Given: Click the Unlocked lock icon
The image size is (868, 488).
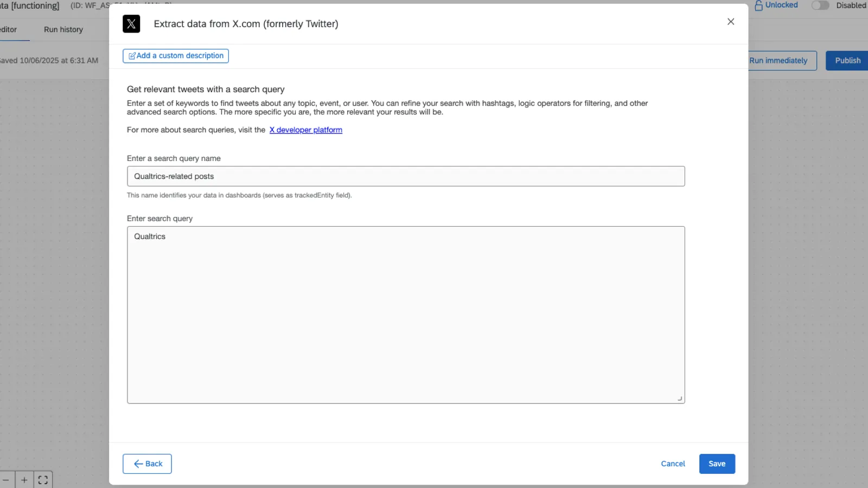Looking at the screenshot, I should click(758, 5).
